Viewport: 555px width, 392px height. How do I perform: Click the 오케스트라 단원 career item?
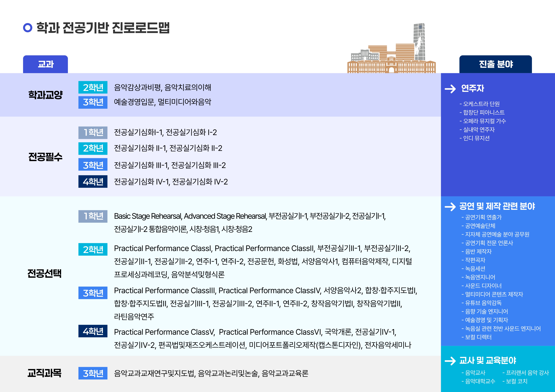click(x=480, y=104)
